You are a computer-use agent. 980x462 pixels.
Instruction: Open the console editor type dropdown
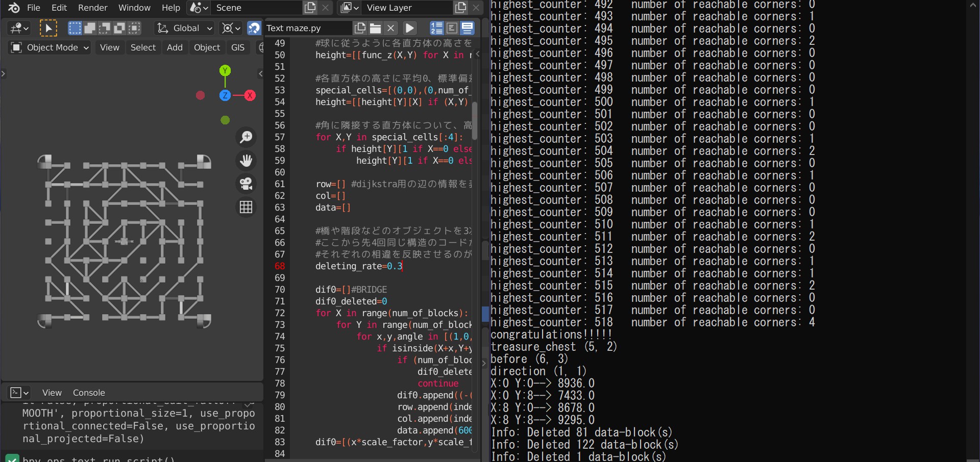[20, 393]
